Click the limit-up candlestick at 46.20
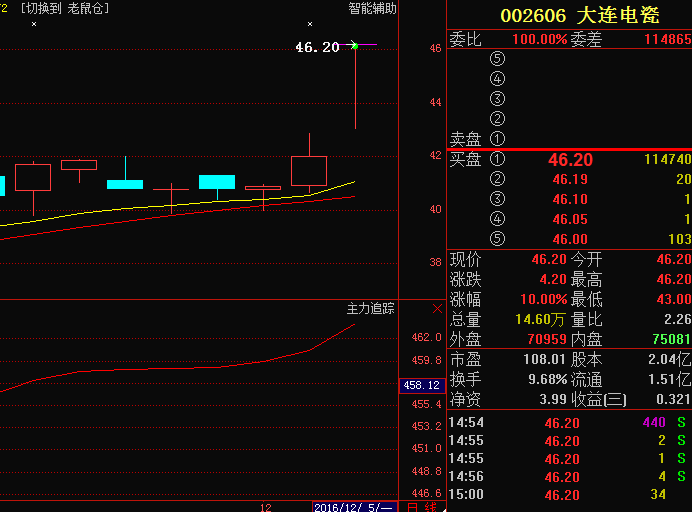Image resolution: width=692 pixels, height=512 pixels. [355, 87]
